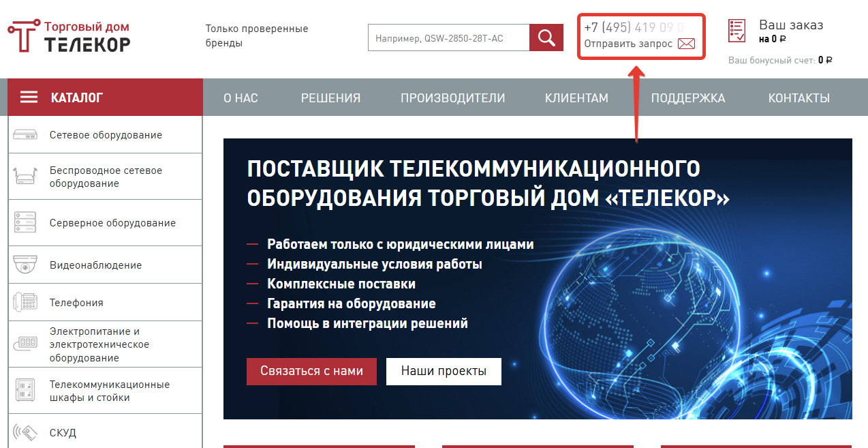
Task: Click the Связаться с нами button
Action: coord(311,372)
